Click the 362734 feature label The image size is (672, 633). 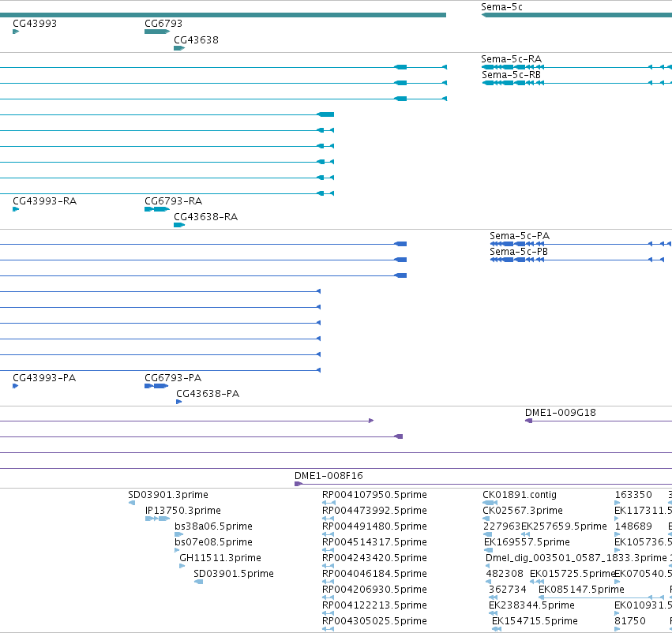508,590
